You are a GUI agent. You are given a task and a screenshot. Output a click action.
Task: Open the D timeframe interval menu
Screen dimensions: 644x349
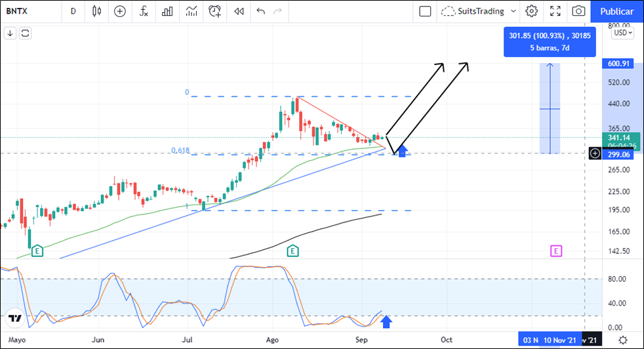[73, 11]
